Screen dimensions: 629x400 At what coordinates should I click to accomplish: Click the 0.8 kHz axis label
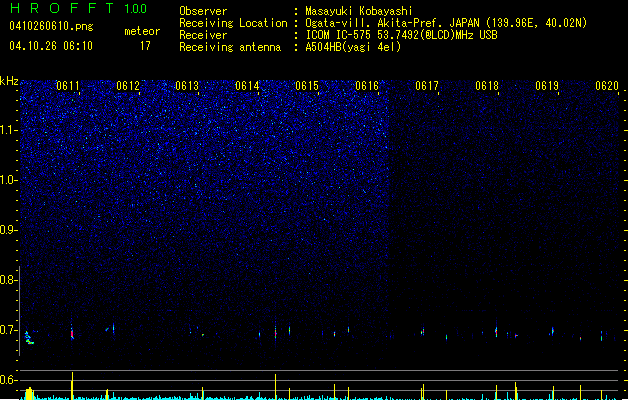tap(9, 280)
